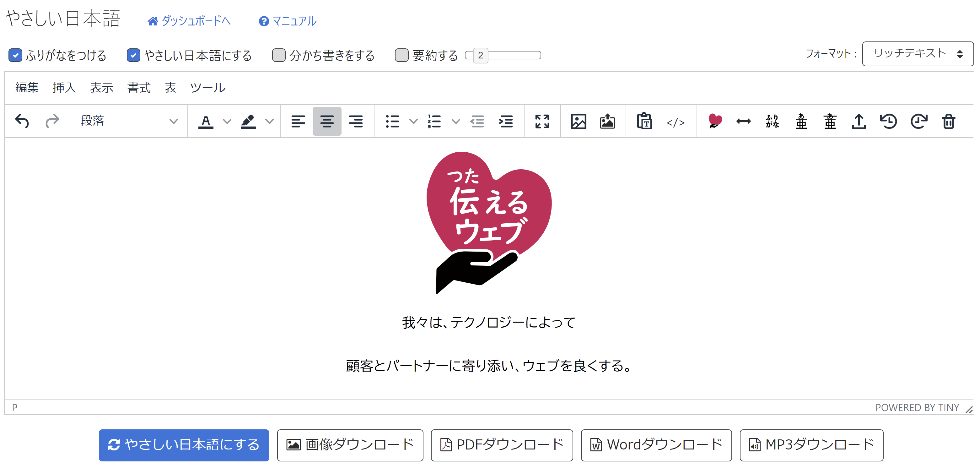Click the clock with forward arrow icon

[918, 122]
